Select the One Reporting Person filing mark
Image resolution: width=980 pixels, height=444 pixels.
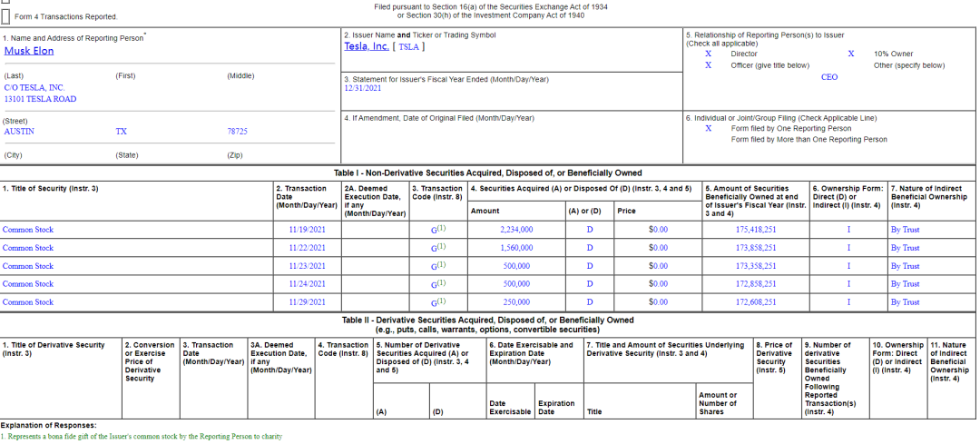[708, 128]
